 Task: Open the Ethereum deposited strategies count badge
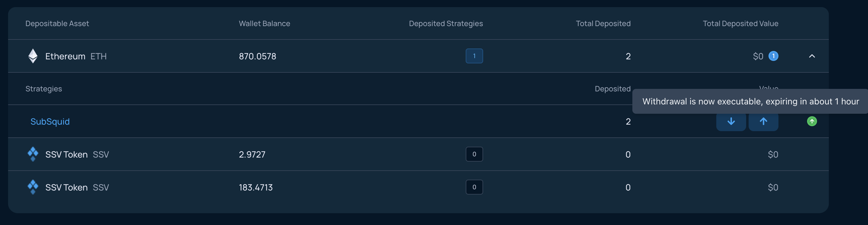pos(474,56)
